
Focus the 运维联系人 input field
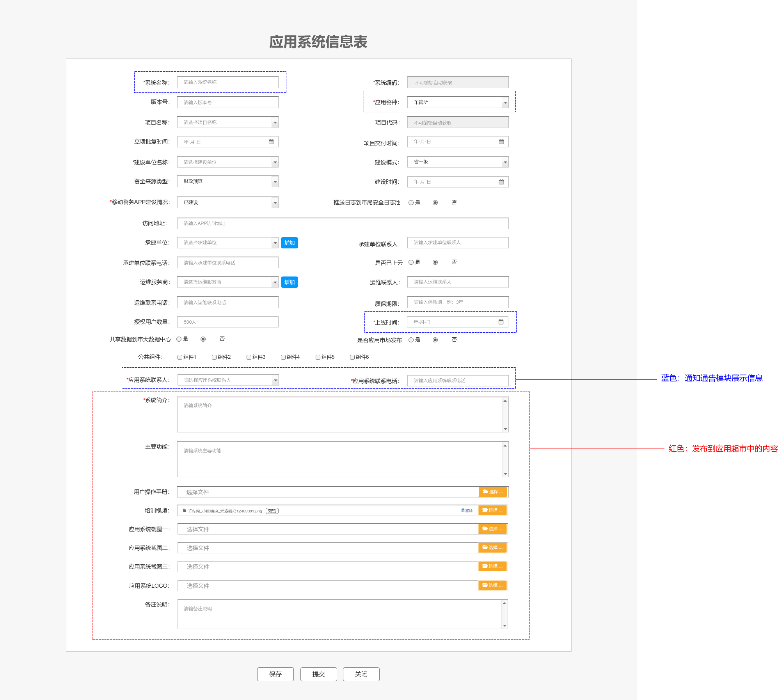[458, 282]
